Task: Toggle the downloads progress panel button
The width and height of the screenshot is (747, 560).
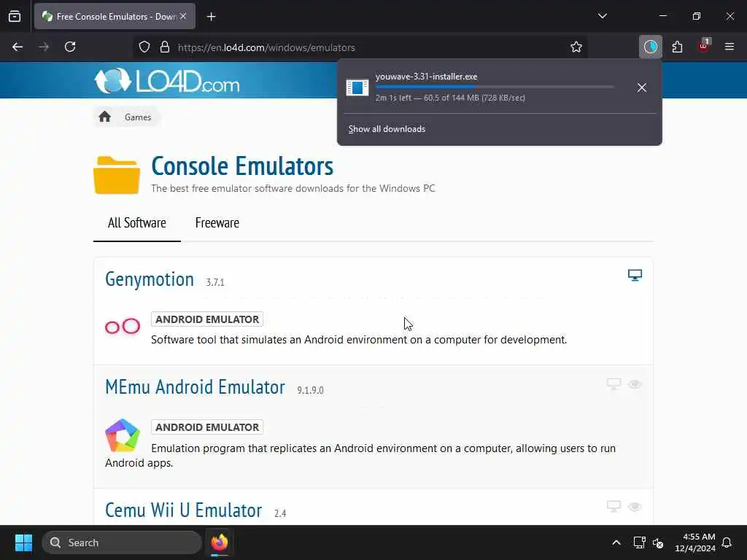Action: (650, 47)
